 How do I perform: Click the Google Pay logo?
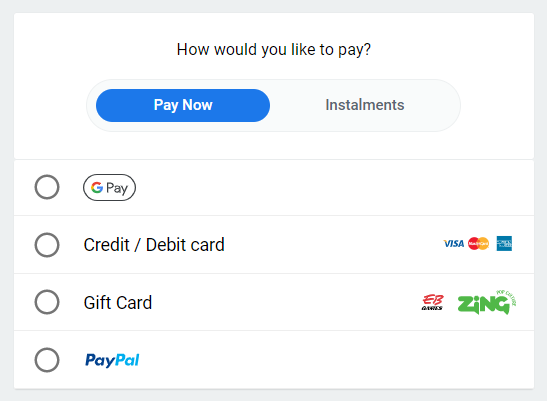pyautogui.click(x=109, y=187)
